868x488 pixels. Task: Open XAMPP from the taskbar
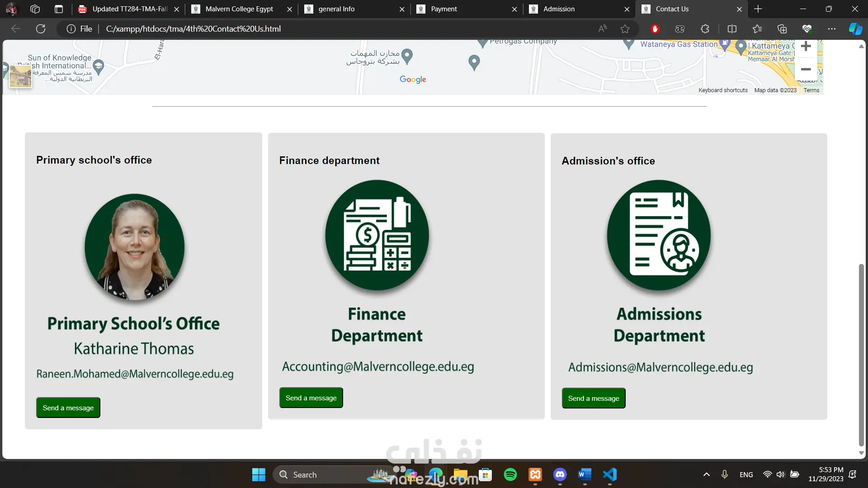535,474
